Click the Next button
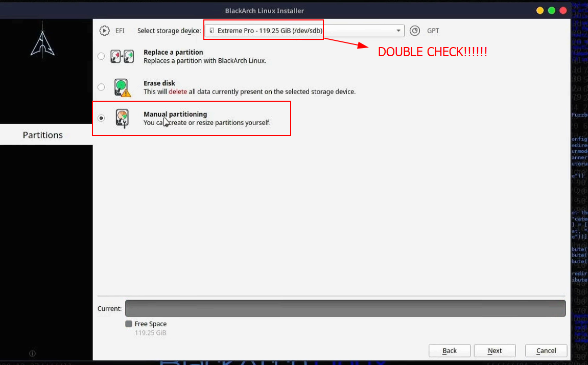The image size is (588, 365). (495, 351)
